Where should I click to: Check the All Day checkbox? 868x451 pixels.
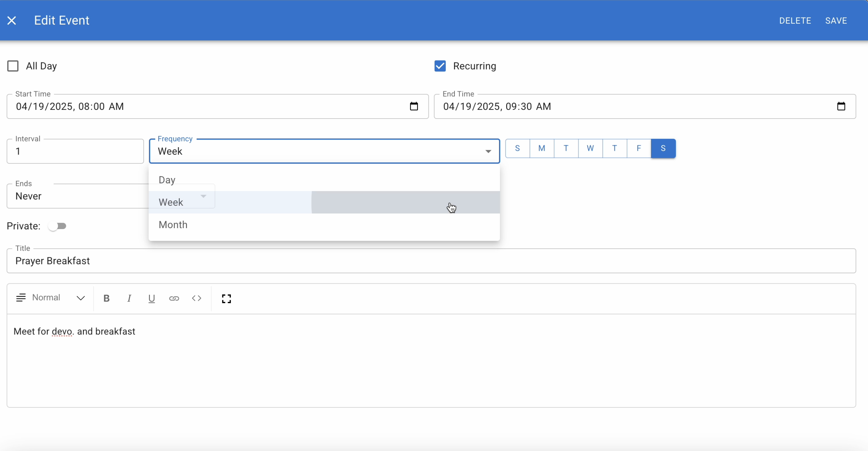[13, 66]
